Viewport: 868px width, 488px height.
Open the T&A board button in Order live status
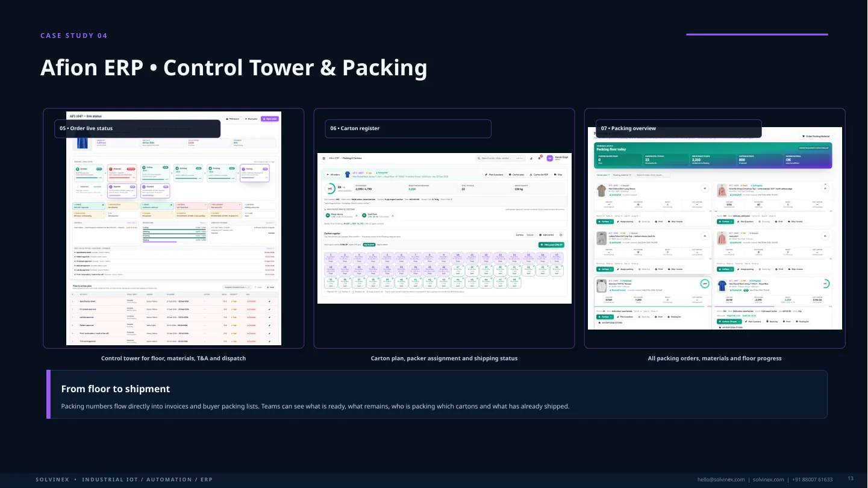(233, 119)
